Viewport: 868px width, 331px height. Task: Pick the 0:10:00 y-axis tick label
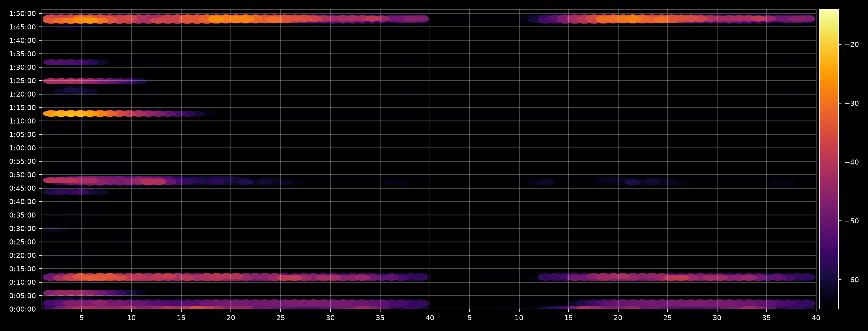pyautogui.click(x=22, y=282)
